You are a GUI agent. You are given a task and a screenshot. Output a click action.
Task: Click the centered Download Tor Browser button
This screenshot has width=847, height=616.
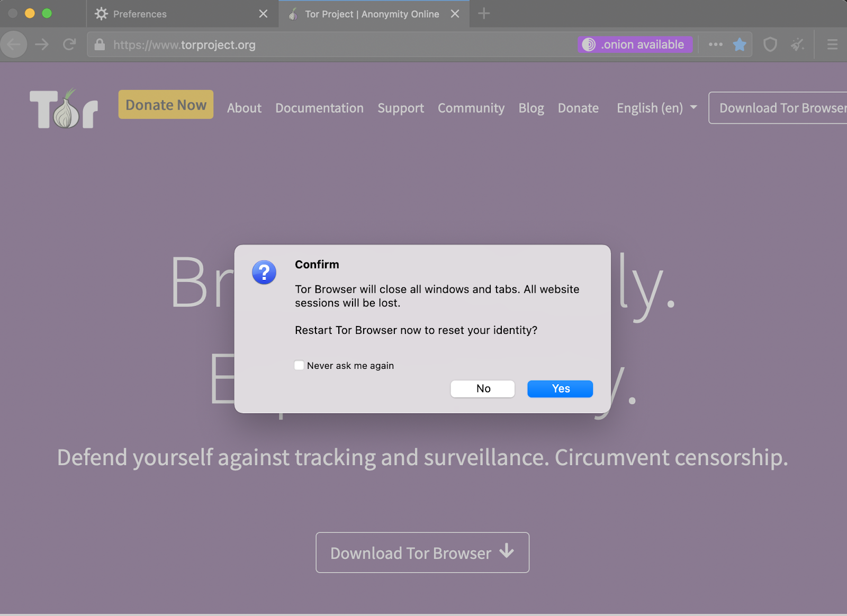(x=422, y=552)
